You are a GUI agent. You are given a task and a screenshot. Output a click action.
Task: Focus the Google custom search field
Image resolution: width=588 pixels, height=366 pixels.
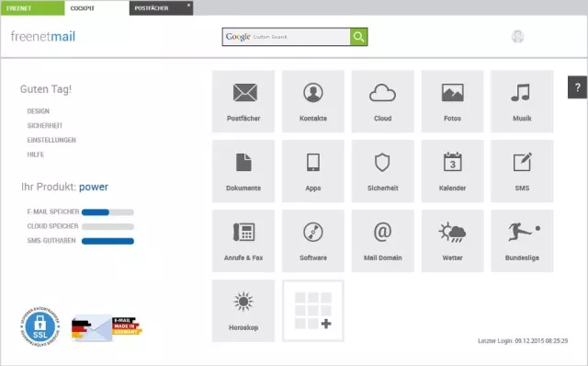click(x=287, y=37)
